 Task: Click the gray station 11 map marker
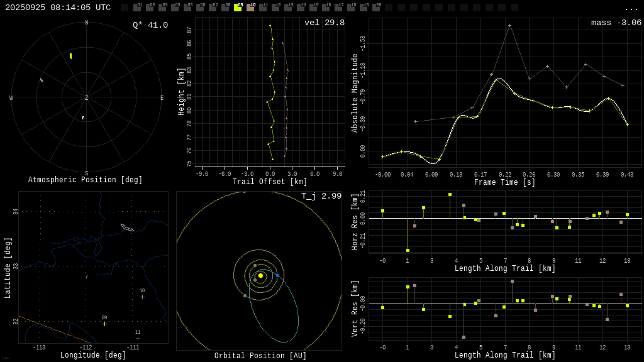pyautogui.click(x=138, y=338)
